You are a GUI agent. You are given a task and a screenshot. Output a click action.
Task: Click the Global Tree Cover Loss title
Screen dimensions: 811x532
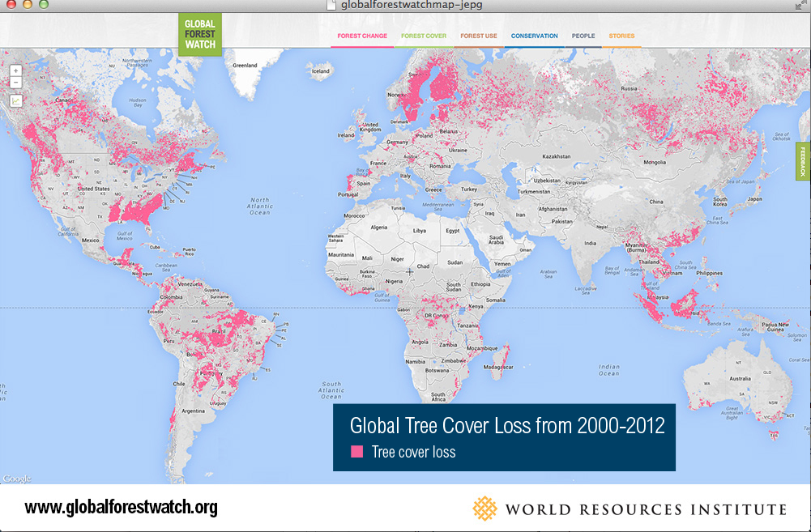(507, 425)
